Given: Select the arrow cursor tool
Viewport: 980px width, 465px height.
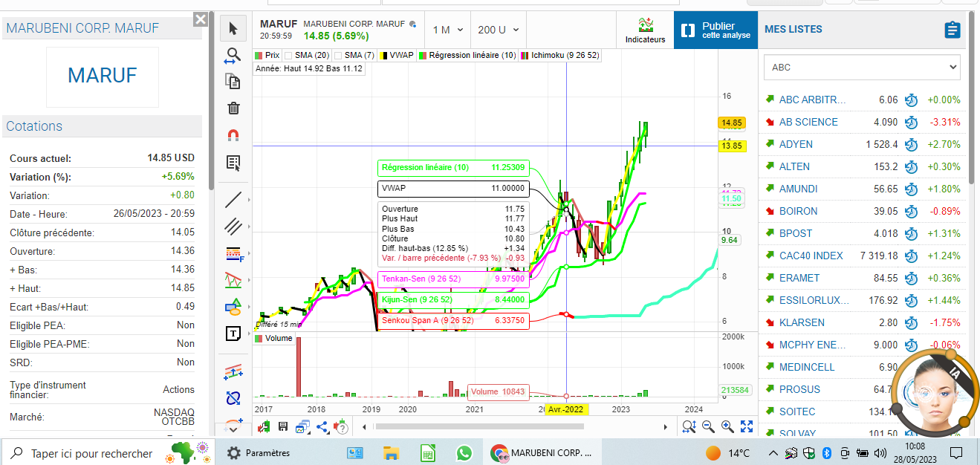Looking at the screenshot, I should [233, 29].
